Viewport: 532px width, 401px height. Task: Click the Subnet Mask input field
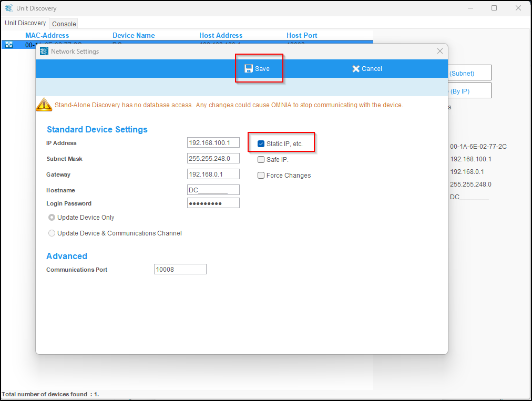click(x=213, y=159)
